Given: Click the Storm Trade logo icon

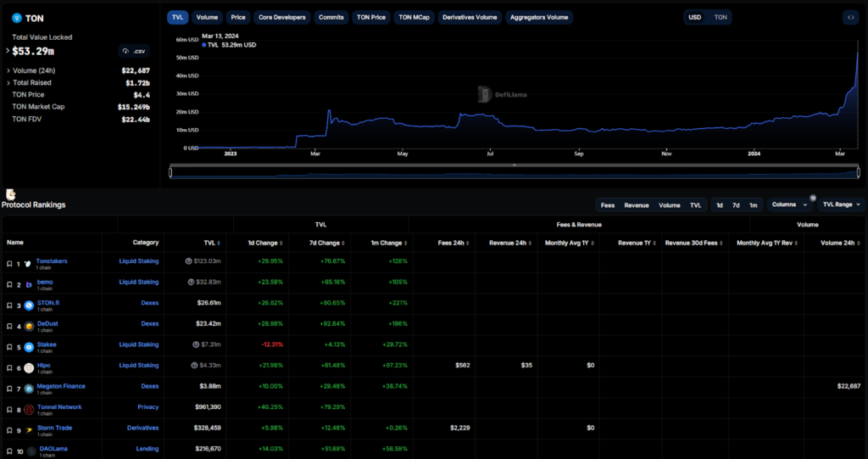Looking at the screenshot, I should point(29,431).
